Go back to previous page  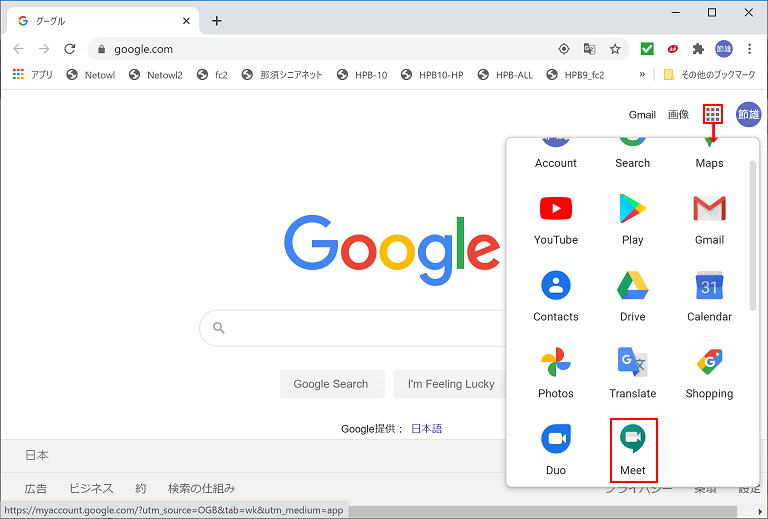pyautogui.click(x=19, y=49)
